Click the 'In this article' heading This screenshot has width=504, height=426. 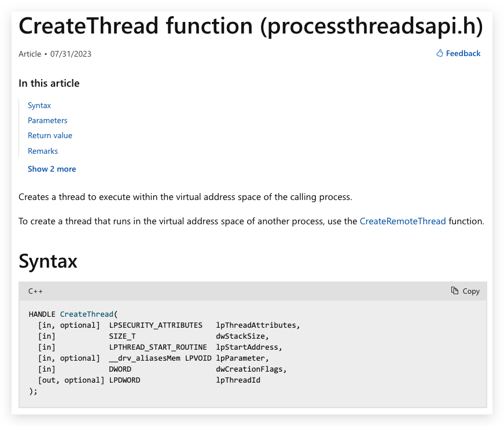(49, 83)
